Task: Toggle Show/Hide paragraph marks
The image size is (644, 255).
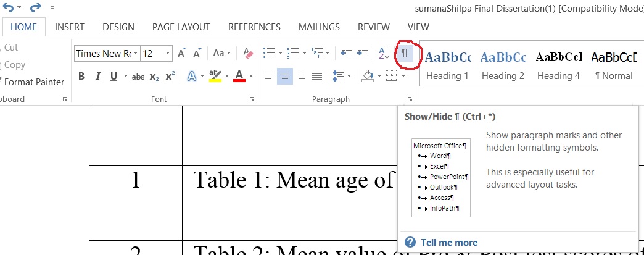Action: pos(405,53)
